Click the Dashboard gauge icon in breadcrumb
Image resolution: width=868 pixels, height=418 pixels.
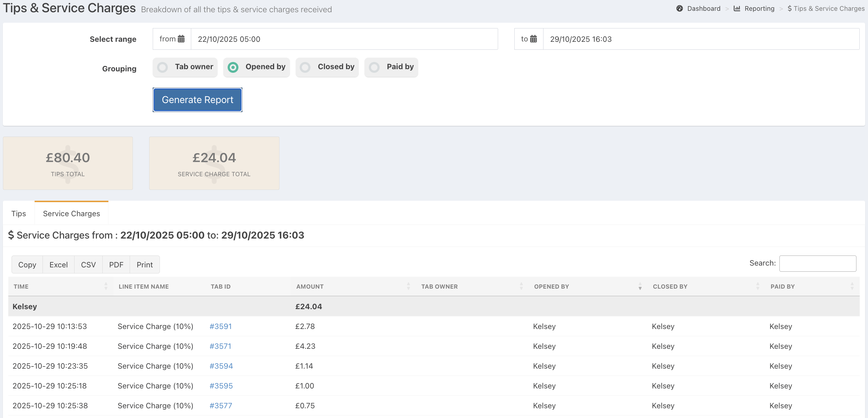pos(680,9)
